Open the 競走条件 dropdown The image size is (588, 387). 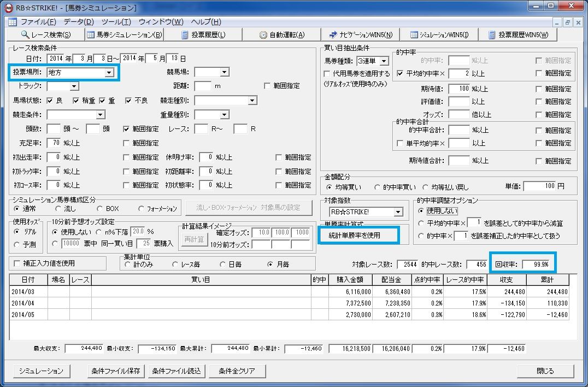pos(101,115)
